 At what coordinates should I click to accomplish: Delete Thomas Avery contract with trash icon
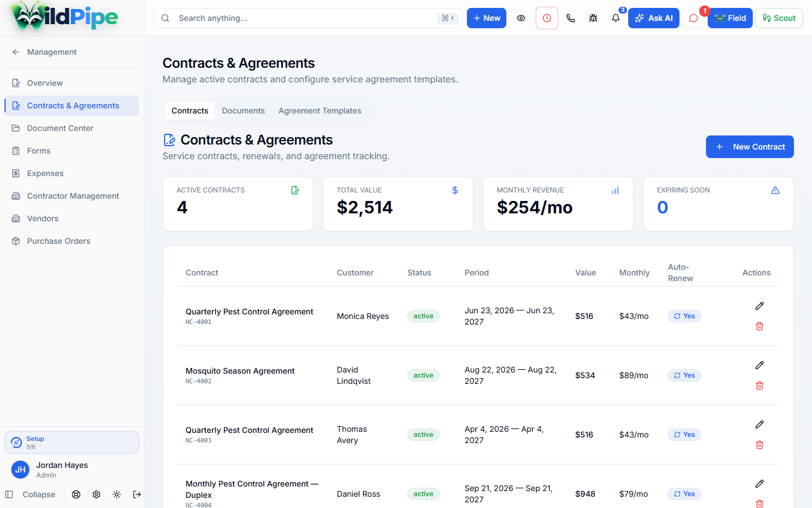point(760,445)
